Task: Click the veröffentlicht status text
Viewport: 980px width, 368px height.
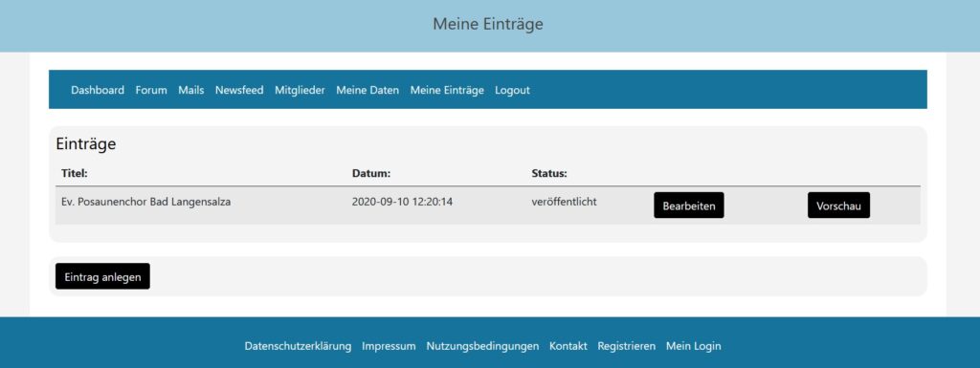Action: (x=564, y=202)
